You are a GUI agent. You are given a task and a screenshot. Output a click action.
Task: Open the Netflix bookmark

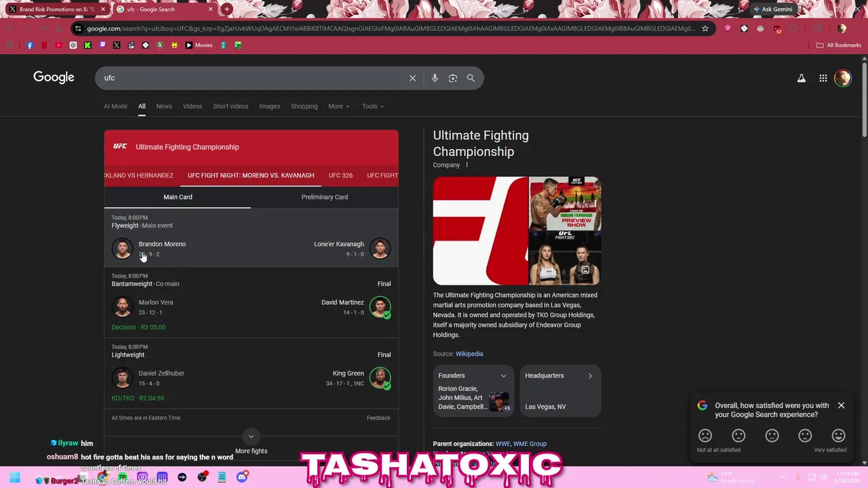point(44,45)
